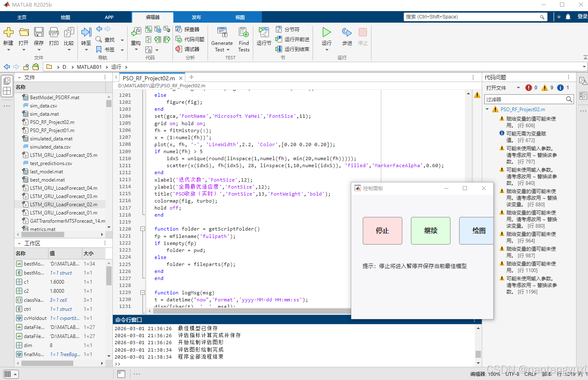The width and height of the screenshot is (588, 380).
Task: Select the 编辑器 ribbon tab
Action: click(153, 17)
